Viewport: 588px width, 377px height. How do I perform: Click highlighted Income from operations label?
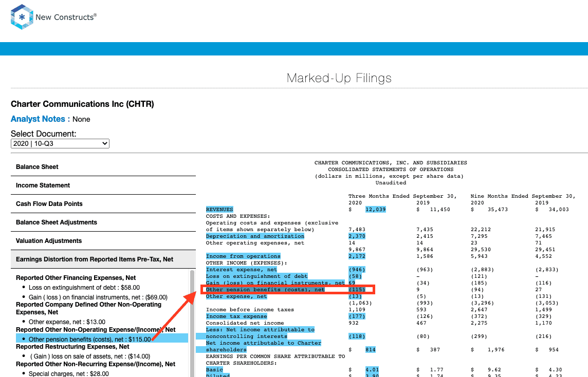click(x=243, y=256)
